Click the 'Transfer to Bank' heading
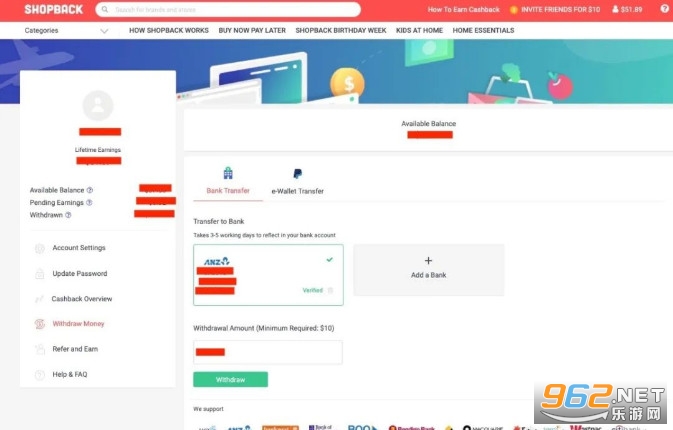Image resolution: width=673 pixels, height=430 pixels. pyautogui.click(x=219, y=221)
